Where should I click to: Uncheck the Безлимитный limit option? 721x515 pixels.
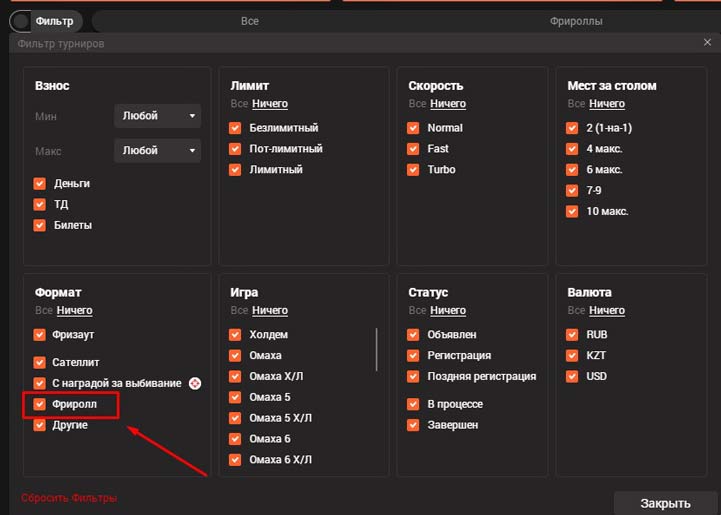coord(235,128)
